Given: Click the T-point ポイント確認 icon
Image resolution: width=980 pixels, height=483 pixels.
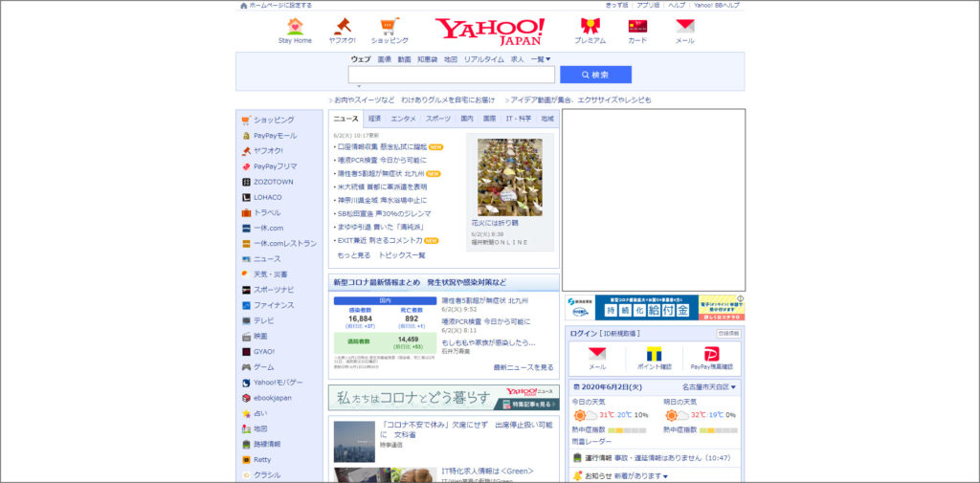Looking at the screenshot, I should 655,354.
